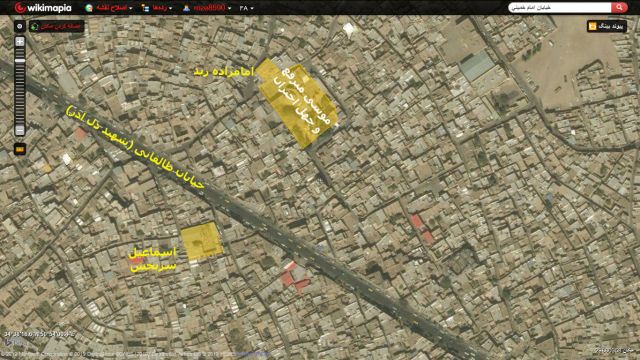
Task: Zoom in with the plus button
Action: [20, 42]
